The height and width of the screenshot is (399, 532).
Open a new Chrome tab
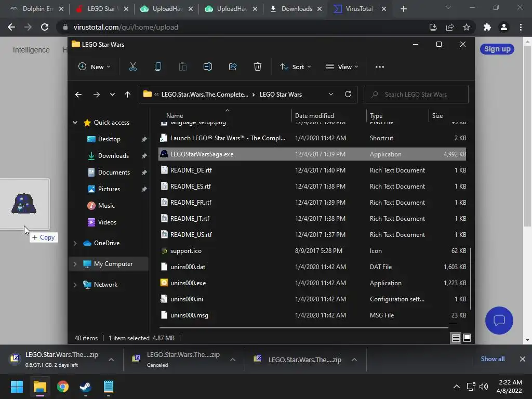[x=403, y=9]
